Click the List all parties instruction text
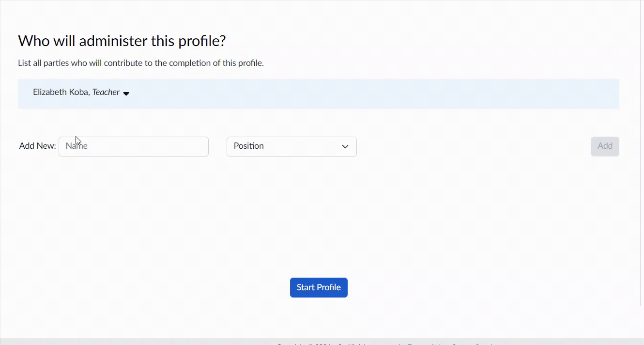 pos(141,63)
